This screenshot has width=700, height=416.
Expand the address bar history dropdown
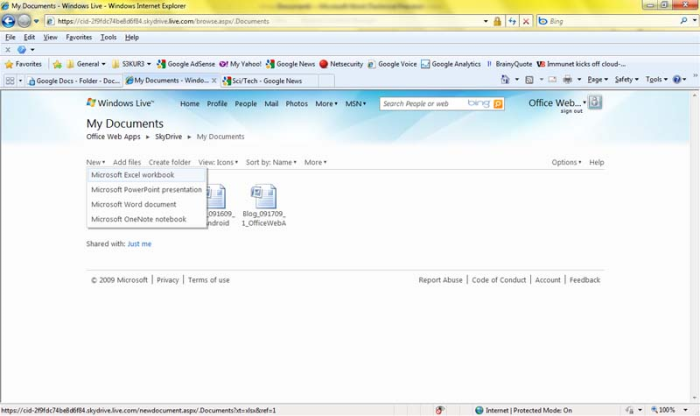coord(485,21)
